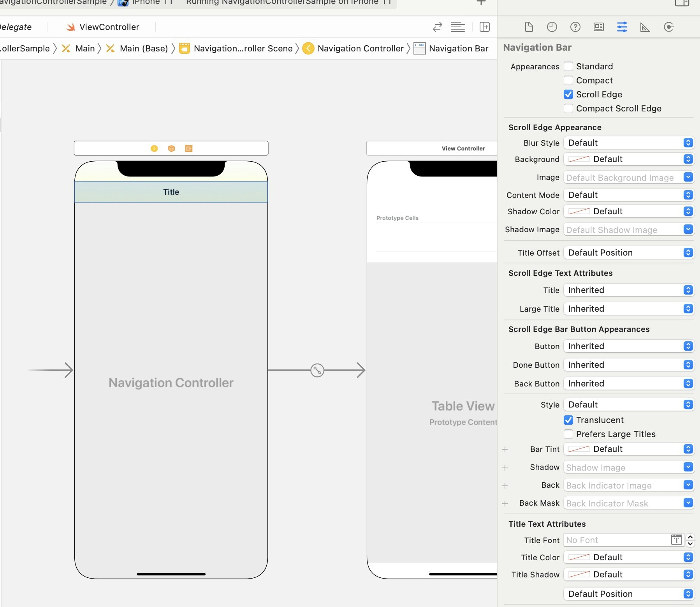Select the Title navigation bar on canvas
Viewport: 700px width, 607px height.
point(171,192)
